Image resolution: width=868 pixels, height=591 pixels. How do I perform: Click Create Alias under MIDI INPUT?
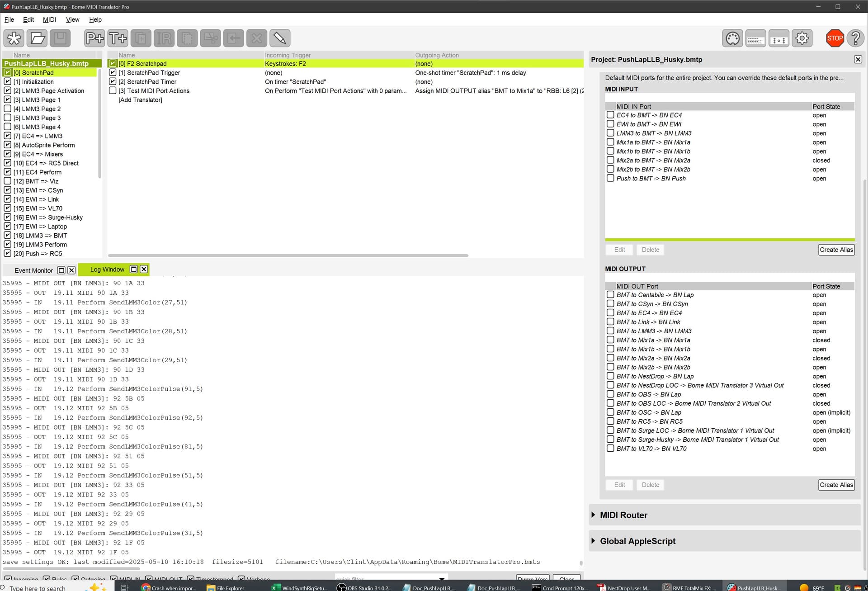pyautogui.click(x=836, y=250)
